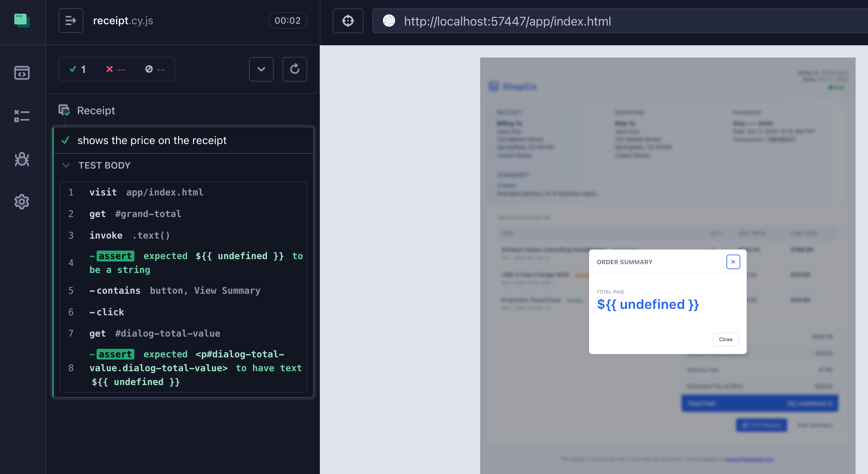Viewport: 868px width, 474px height.
Task: Click the browser icon in URL bar
Action: tap(389, 21)
